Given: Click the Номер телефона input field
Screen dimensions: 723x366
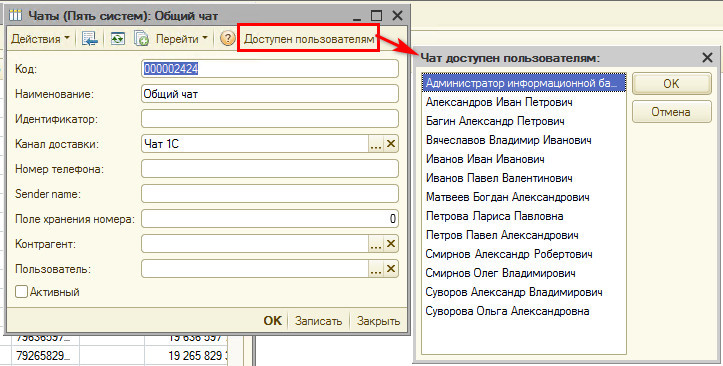Looking at the screenshot, I should pos(270,169).
